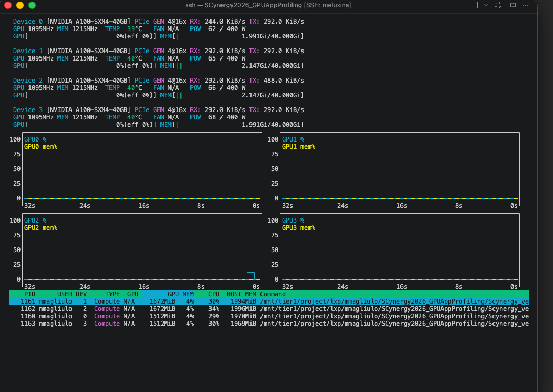Expand the launch profile dropdown chevron
Image resolution: width=553 pixels, height=392 pixels.
pyautogui.click(x=486, y=5)
